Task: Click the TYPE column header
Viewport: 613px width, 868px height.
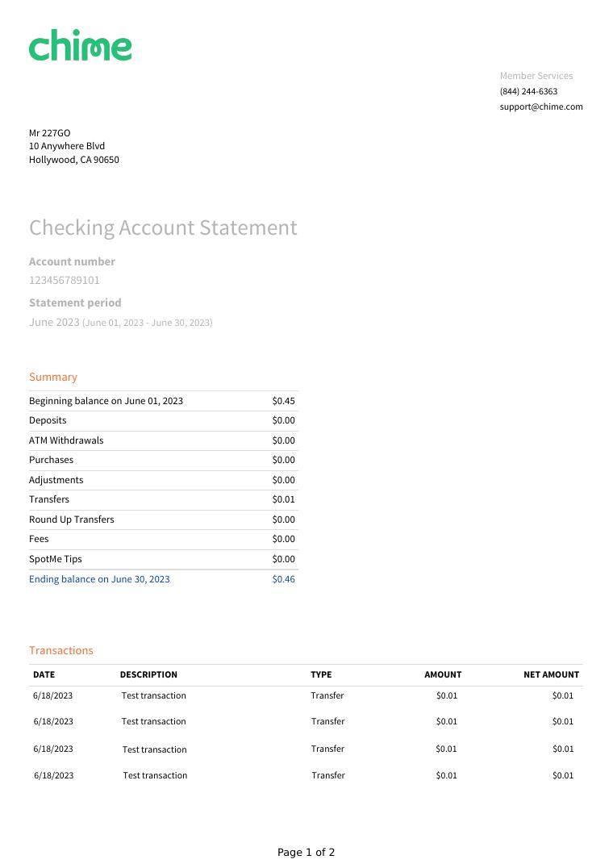Action: [321, 674]
